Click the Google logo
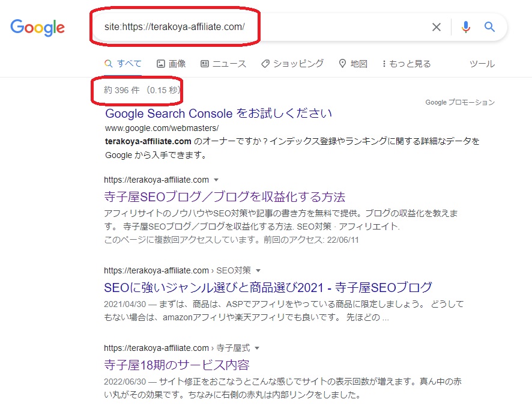 tap(37, 28)
